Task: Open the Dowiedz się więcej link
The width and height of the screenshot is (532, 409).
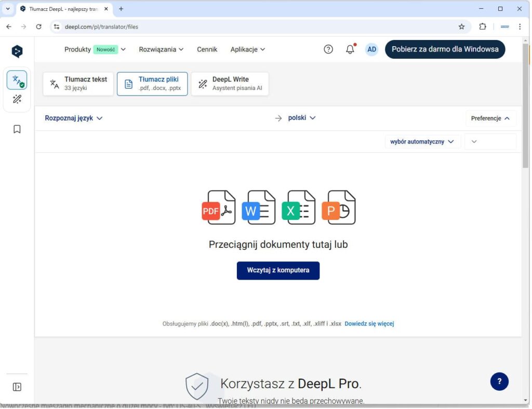Action: (x=369, y=323)
